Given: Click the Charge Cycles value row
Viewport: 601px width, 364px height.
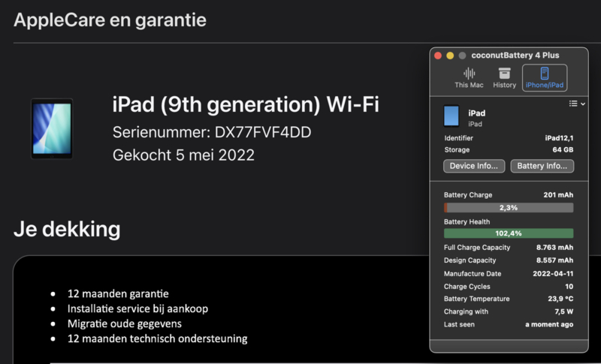Looking at the screenshot, I should [x=509, y=287].
